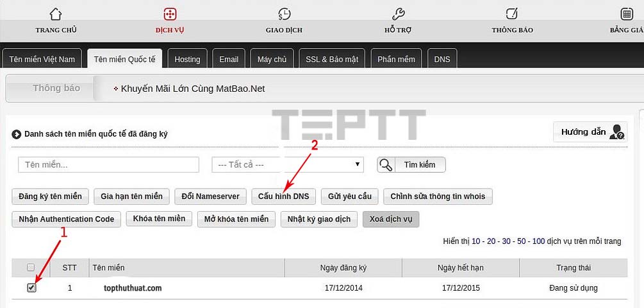Screen dimensions: 644x308
Task: Open Nhật ký giao dịch log
Action: (x=319, y=219)
